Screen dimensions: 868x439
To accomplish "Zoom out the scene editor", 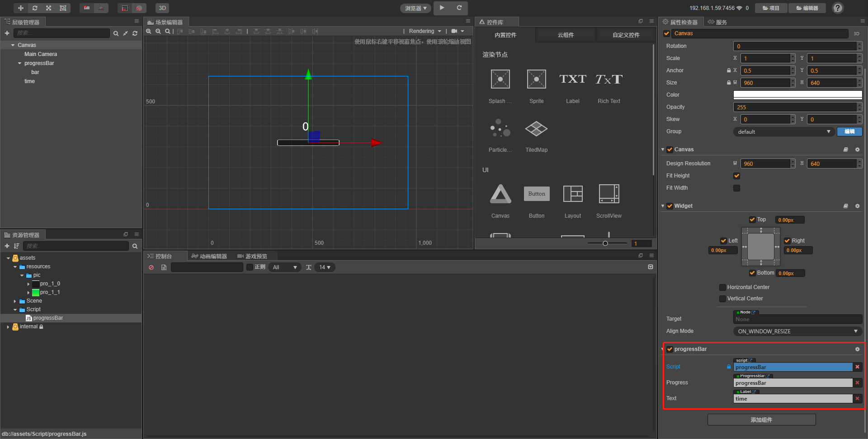I will pyautogui.click(x=158, y=31).
